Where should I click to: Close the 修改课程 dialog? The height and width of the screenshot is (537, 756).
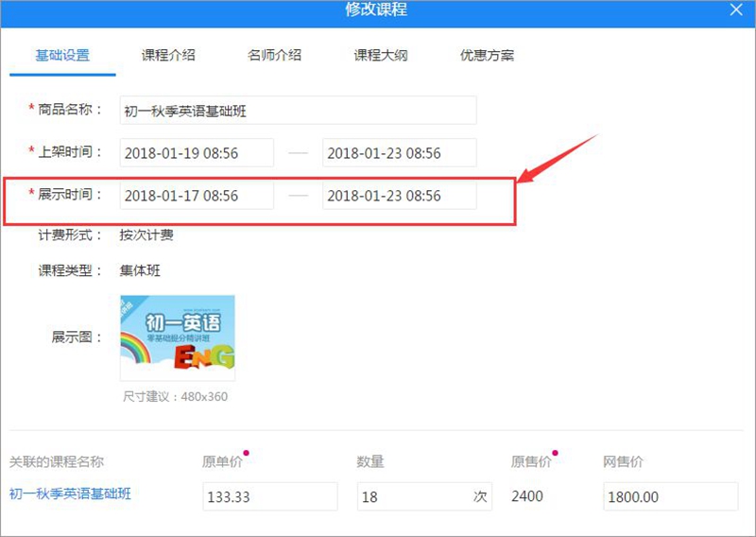pos(737,9)
